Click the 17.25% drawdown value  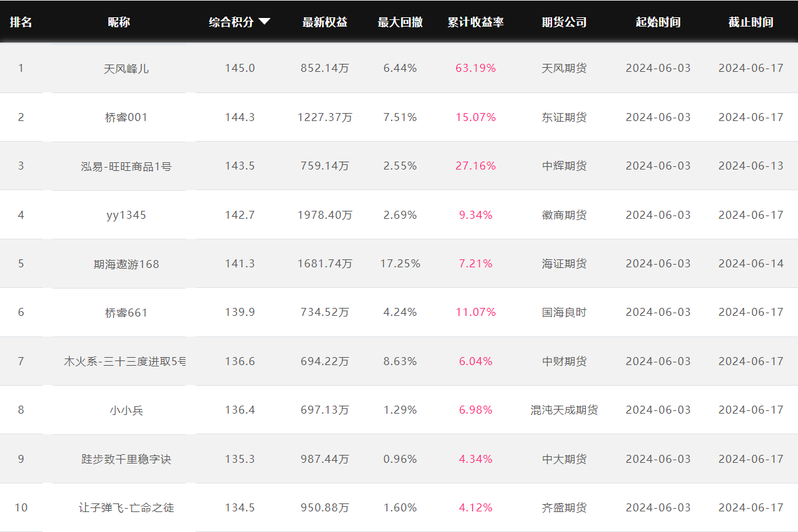pyautogui.click(x=400, y=263)
